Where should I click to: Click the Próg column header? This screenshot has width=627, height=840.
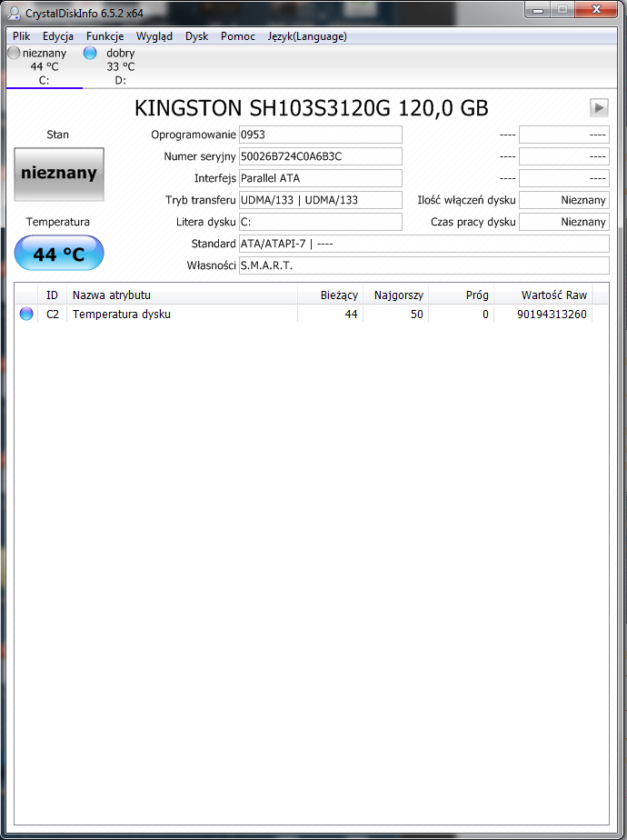point(461,295)
